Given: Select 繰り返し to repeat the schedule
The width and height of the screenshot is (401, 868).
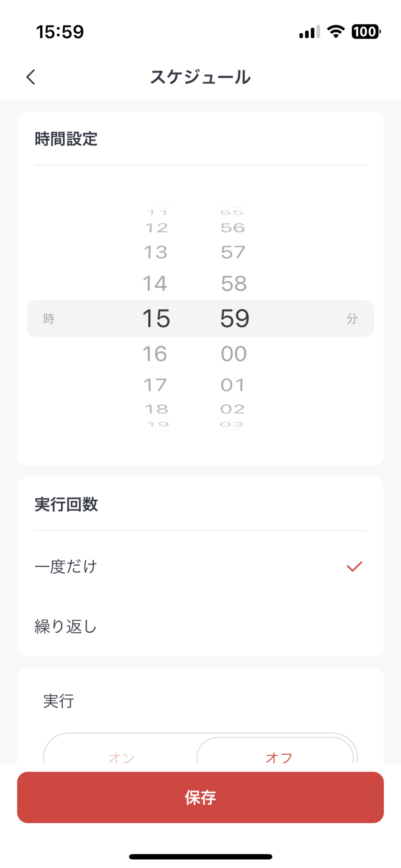Looking at the screenshot, I should click(66, 626).
